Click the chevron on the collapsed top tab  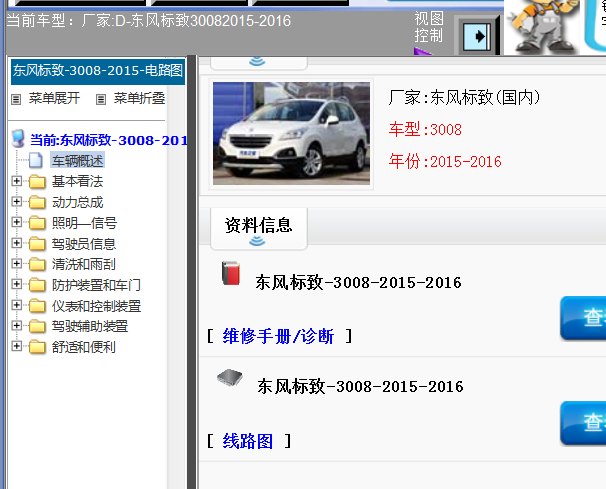(257, 61)
